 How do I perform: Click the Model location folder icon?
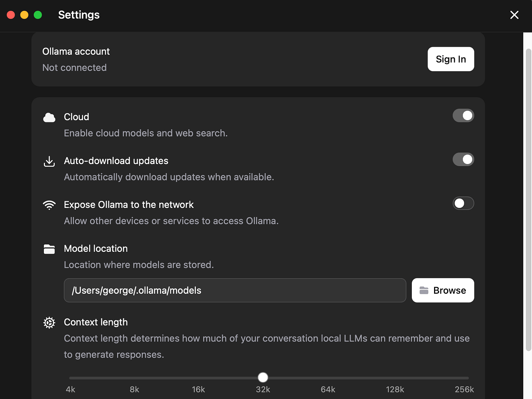(x=49, y=249)
